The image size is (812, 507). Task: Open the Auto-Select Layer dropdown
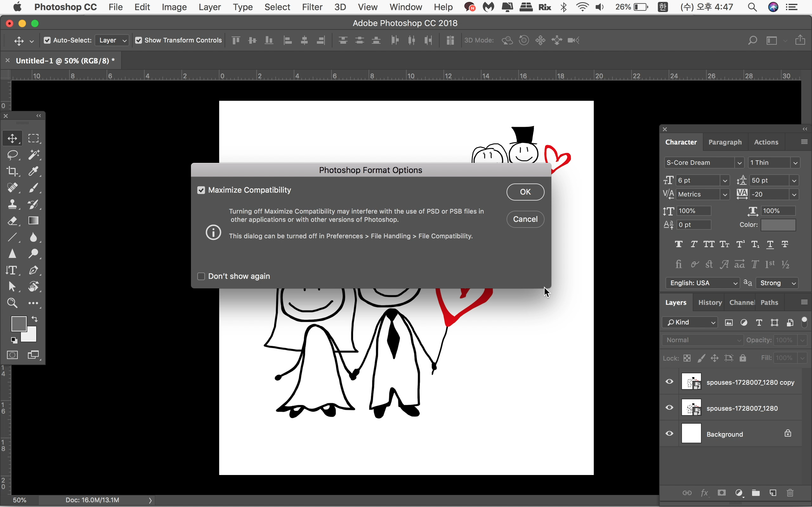112,40
